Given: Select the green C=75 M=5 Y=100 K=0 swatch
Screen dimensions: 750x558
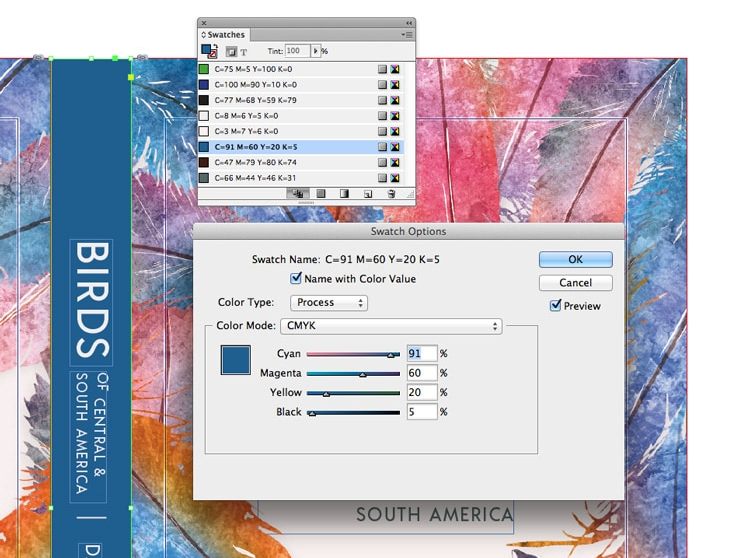Looking at the screenshot, I should (300, 69).
